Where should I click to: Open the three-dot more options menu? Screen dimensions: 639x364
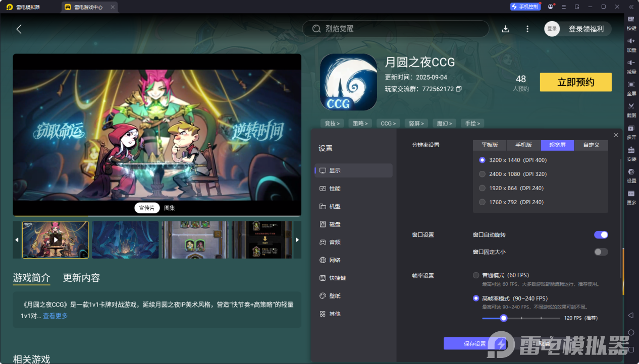tap(527, 29)
